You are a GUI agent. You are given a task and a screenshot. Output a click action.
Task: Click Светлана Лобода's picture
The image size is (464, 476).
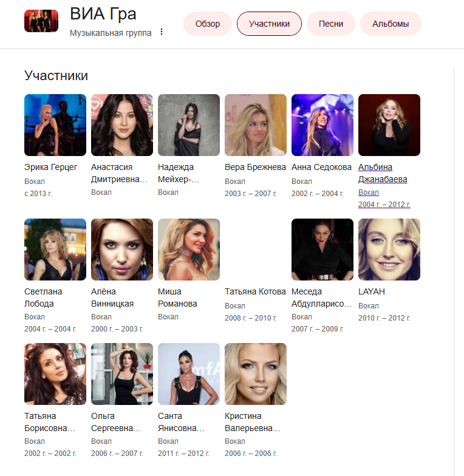click(55, 250)
